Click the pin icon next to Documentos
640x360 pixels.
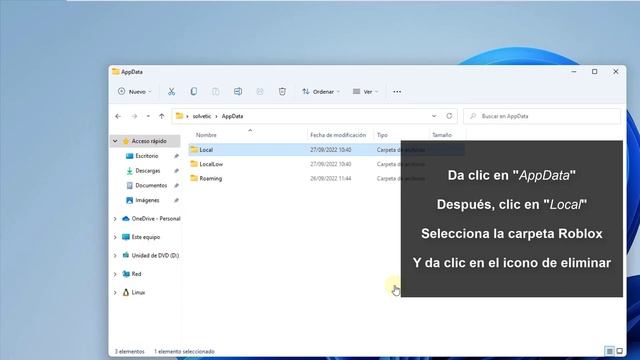pos(176,185)
